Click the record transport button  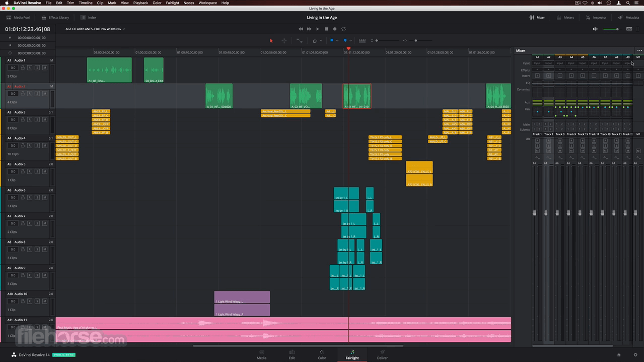point(335,29)
